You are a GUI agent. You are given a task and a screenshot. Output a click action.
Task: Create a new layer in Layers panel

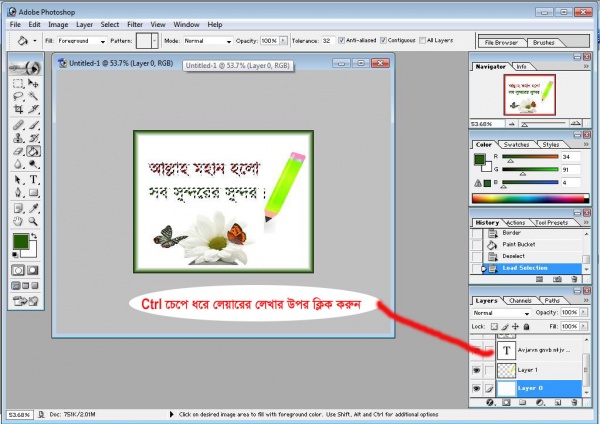point(558,403)
